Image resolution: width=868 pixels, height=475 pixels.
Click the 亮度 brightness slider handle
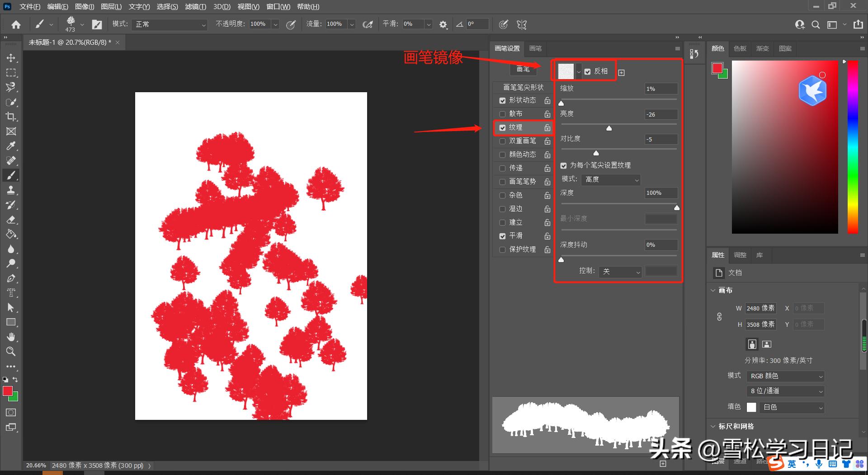[609, 128]
